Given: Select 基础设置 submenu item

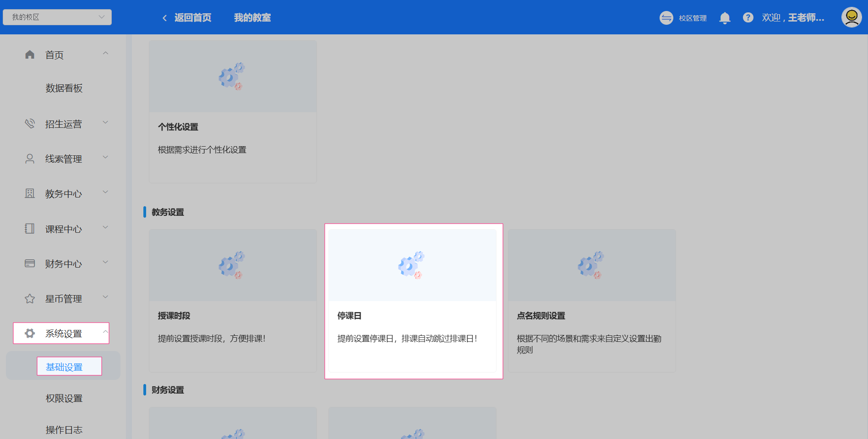Looking at the screenshot, I should (64, 367).
